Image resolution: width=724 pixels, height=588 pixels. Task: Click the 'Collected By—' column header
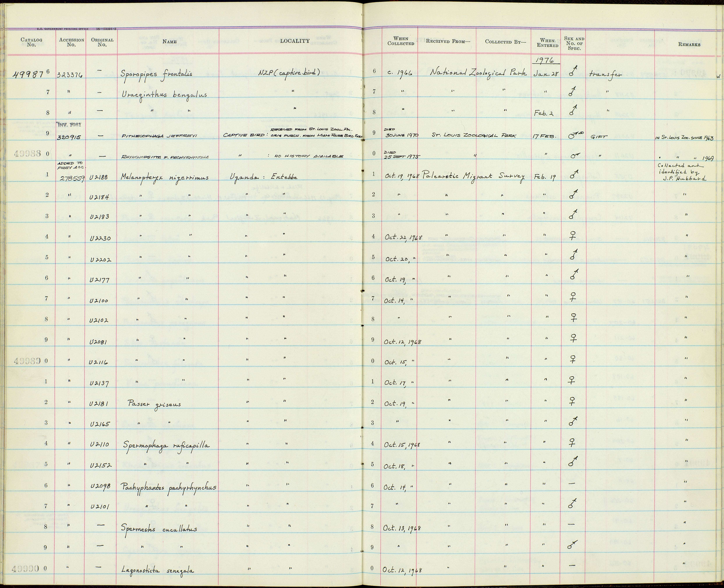[505, 42]
